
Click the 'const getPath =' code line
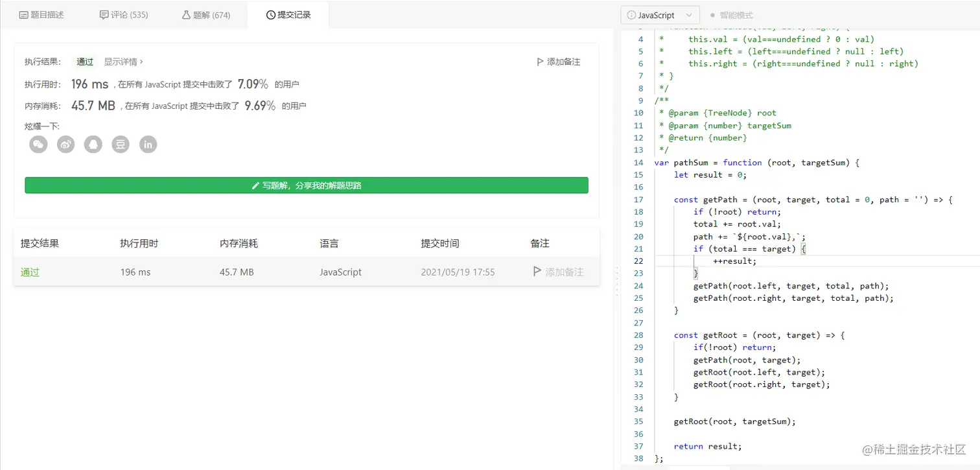[813, 200]
